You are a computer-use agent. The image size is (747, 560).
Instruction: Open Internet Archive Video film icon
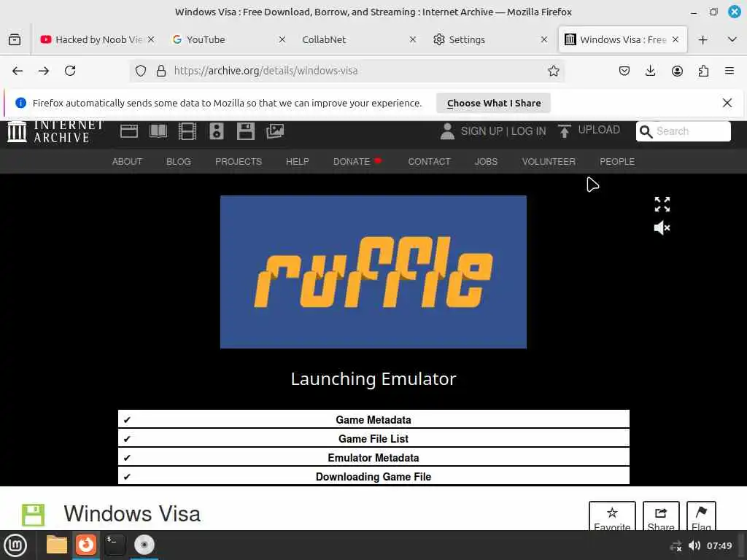tap(187, 131)
